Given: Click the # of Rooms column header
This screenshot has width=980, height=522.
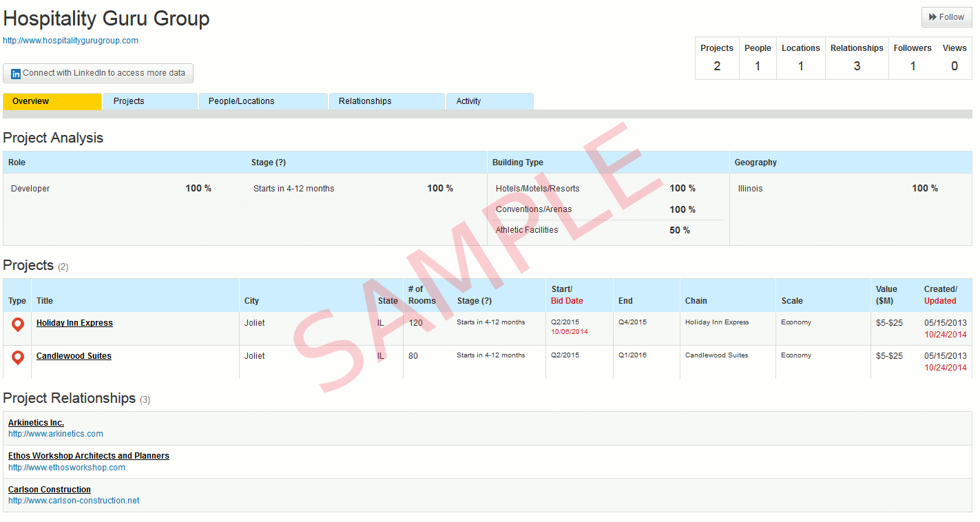Looking at the screenshot, I should click(x=422, y=295).
